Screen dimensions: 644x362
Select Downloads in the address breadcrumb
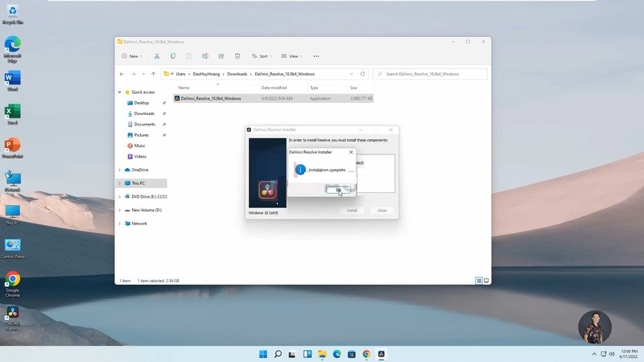[x=237, y=74]
